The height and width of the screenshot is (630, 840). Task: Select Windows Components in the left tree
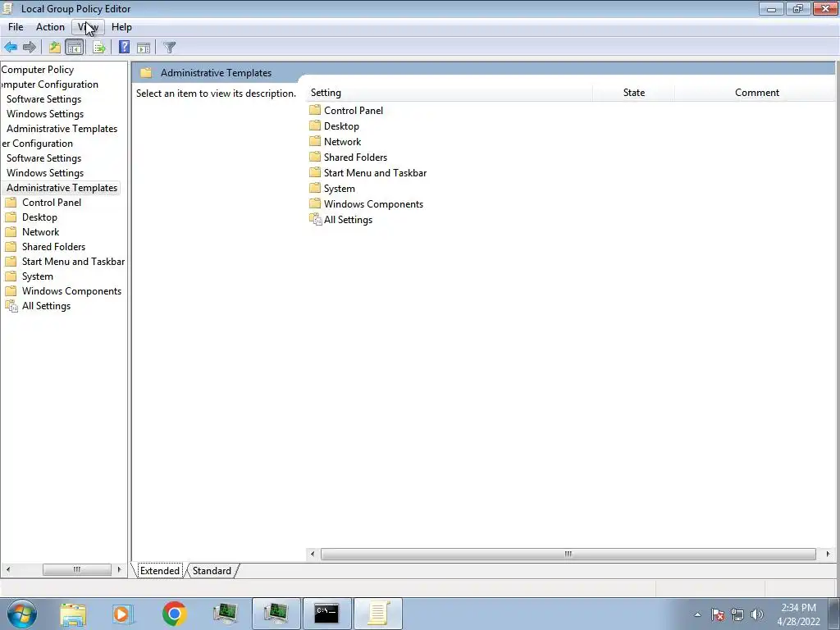click(x=72, y=291)
